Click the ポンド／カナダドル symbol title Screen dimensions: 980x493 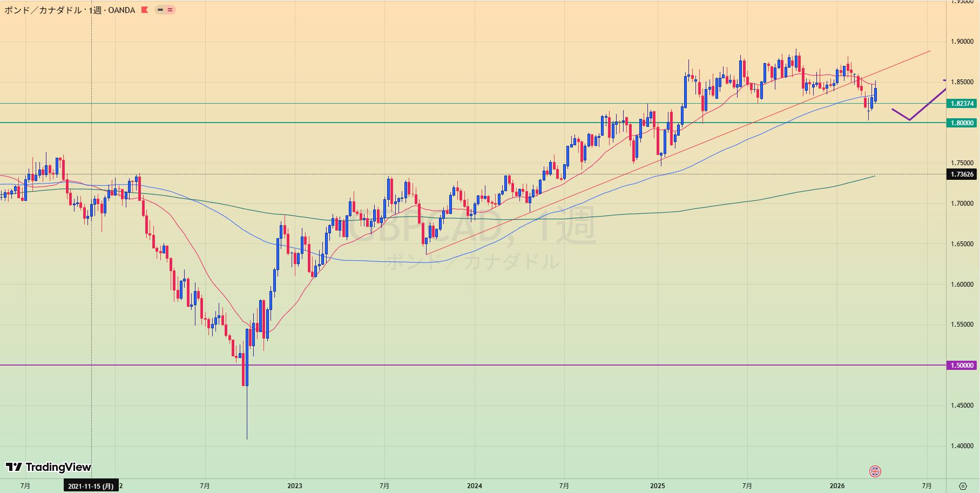[x=43, y=10]
